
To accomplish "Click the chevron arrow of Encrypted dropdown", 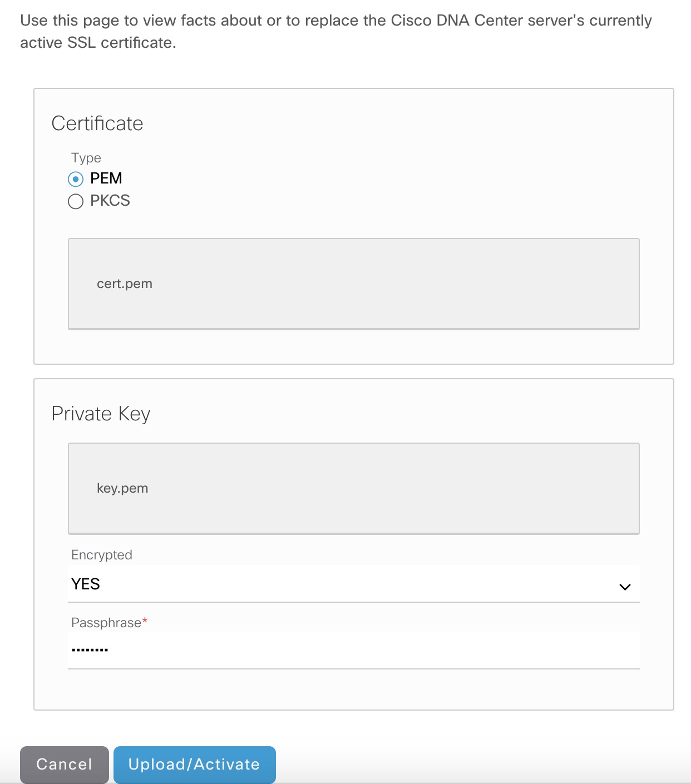I will [x=625, y=587].
